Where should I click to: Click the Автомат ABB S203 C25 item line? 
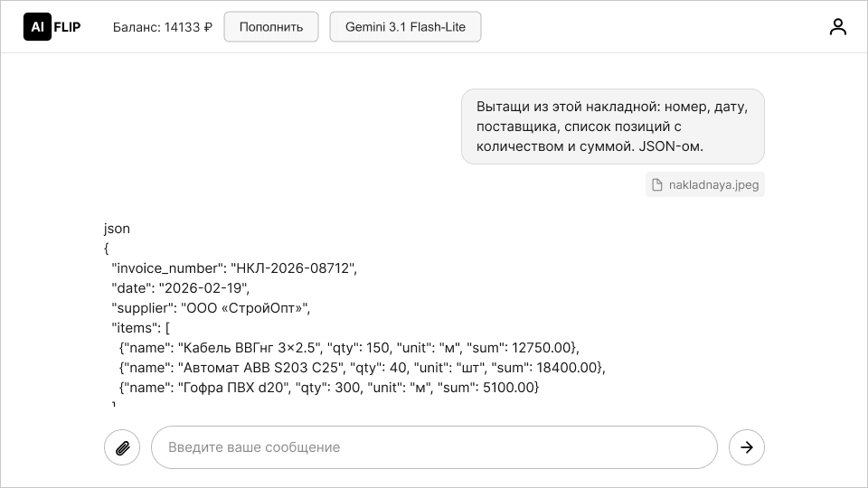pyautogui.click(x=362, y=368)
